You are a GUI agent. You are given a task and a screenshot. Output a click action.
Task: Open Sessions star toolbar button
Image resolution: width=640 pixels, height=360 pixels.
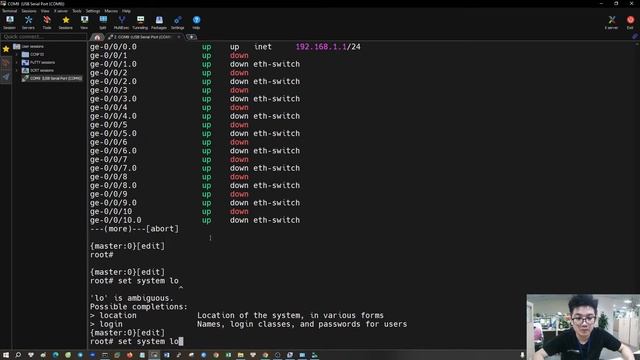click(65, 22)
